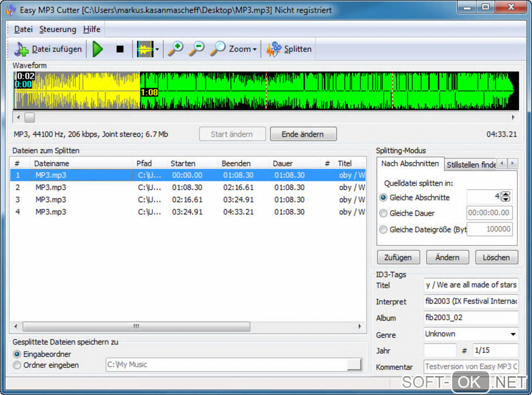
Task: Open the Steuerung menu
Action: (58, 30)
